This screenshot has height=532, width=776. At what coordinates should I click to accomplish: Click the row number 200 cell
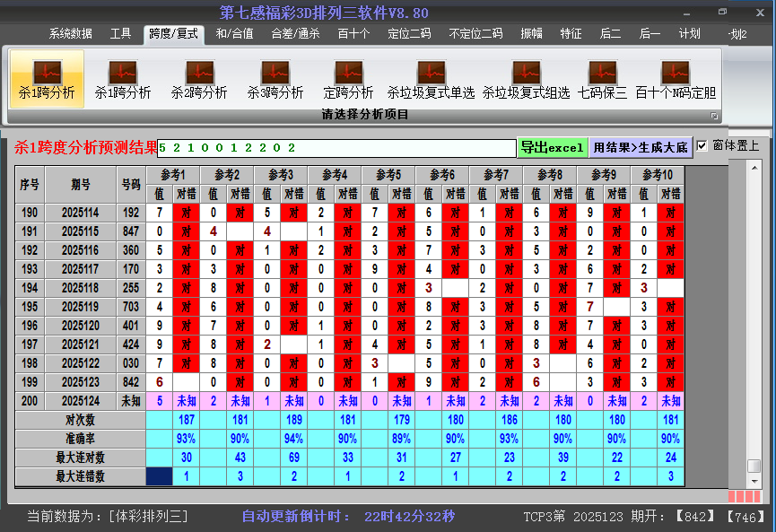(30, 401)
